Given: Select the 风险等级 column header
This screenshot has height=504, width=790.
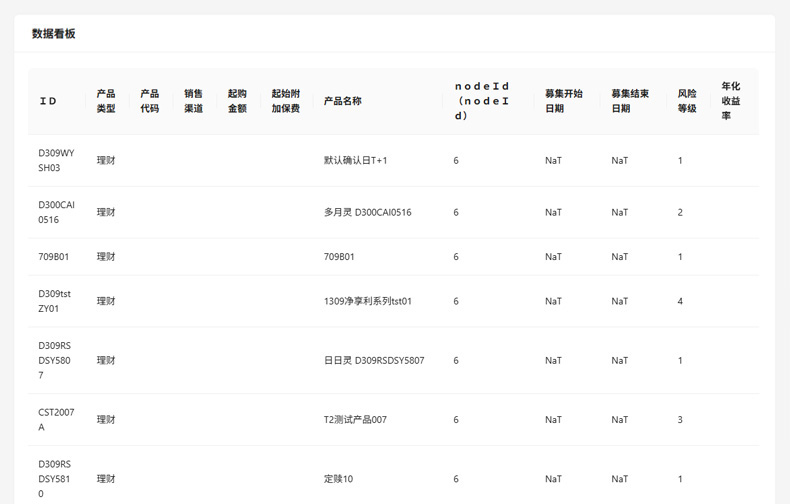Looking at the screenshot, I should click(687, 101).
